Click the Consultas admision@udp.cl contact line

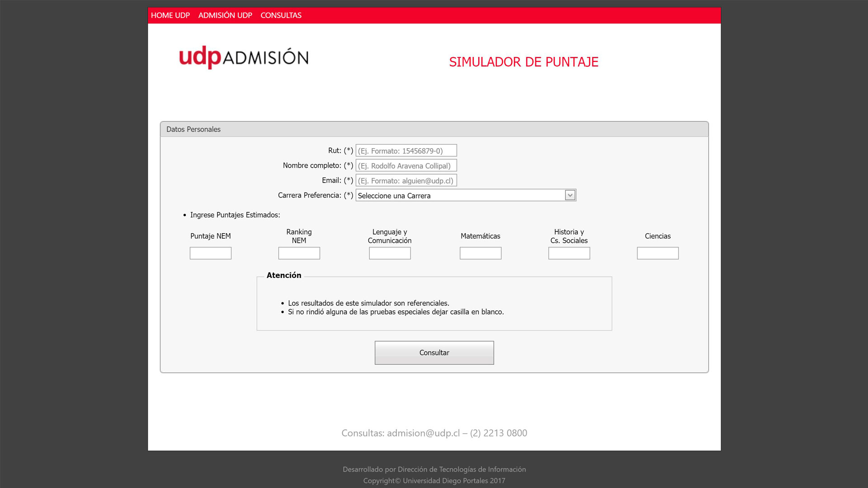(434, 433)
